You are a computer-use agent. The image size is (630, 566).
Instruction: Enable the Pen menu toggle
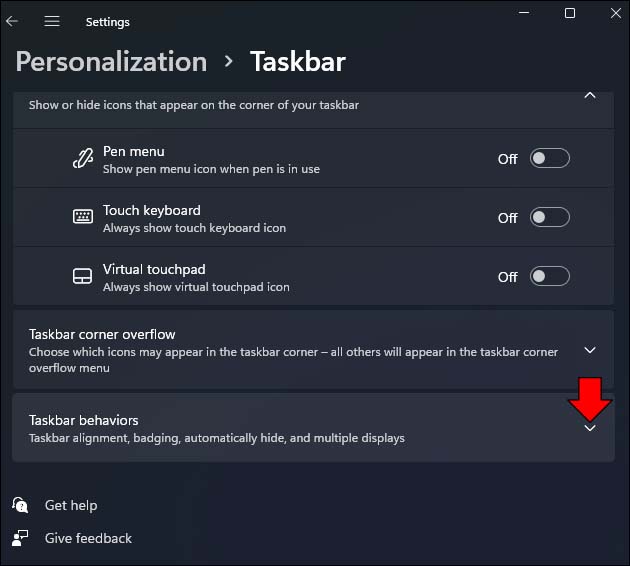click(x=549, y=158)
